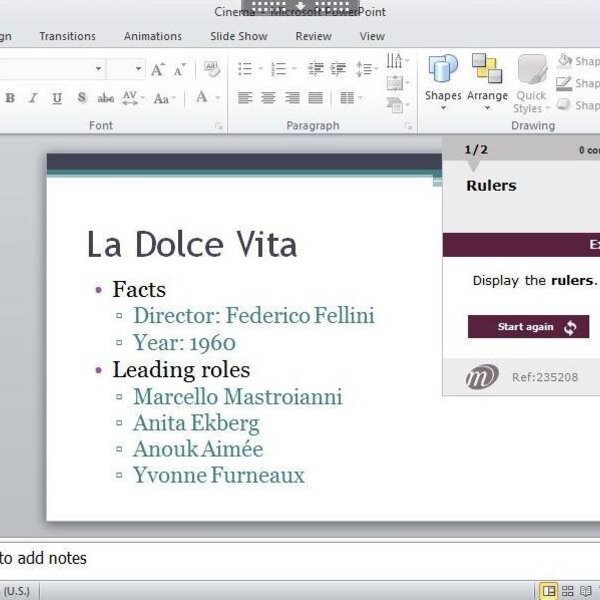
Task: Click Yvonne Furneaux line
Action: tap(218, 475)
